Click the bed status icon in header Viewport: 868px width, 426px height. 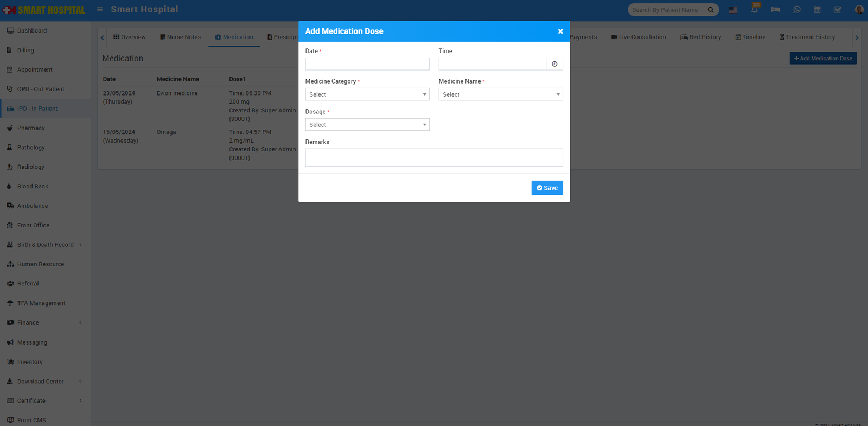pos(775,10)
